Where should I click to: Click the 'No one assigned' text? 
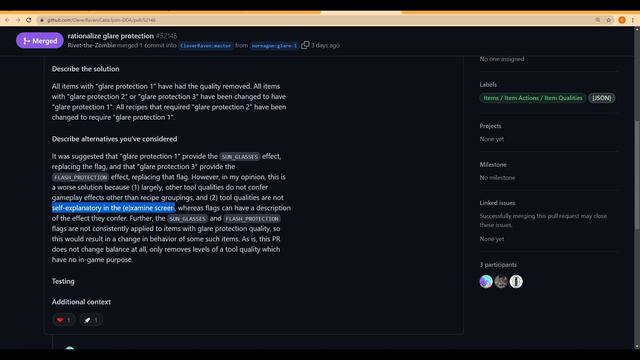tap(502, 59)
